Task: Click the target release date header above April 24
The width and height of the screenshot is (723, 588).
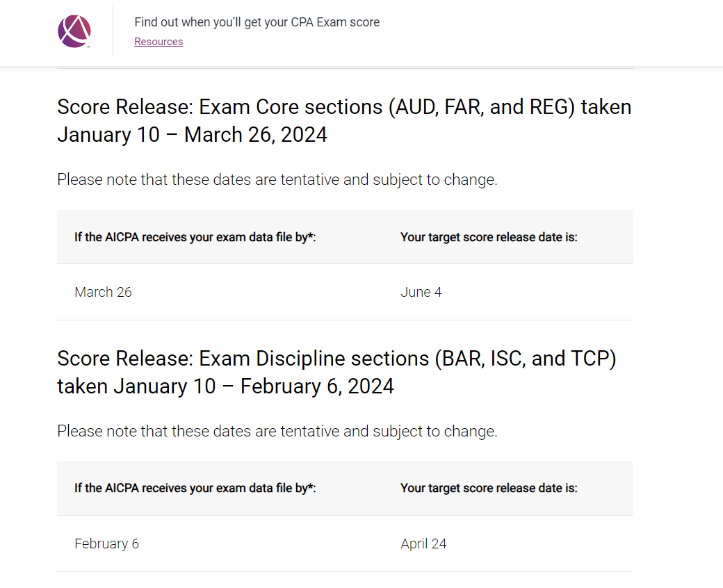Action: (x=489, y=489)
